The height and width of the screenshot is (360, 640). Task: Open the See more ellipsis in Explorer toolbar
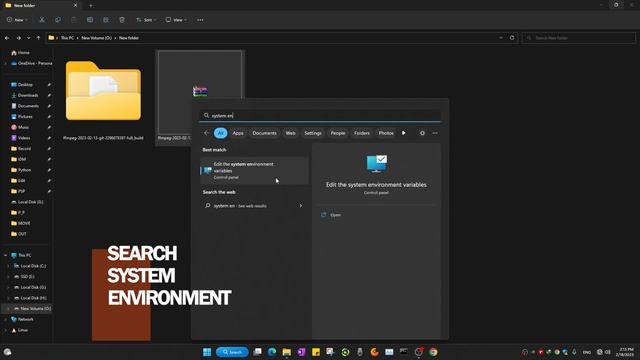coord(200,20)
